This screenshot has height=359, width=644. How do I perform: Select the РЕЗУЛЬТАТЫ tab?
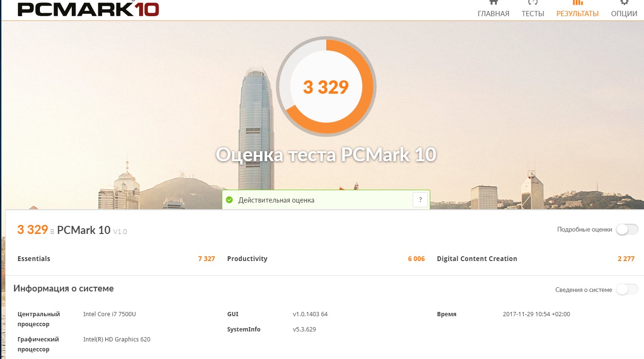[x=578, y=9]
